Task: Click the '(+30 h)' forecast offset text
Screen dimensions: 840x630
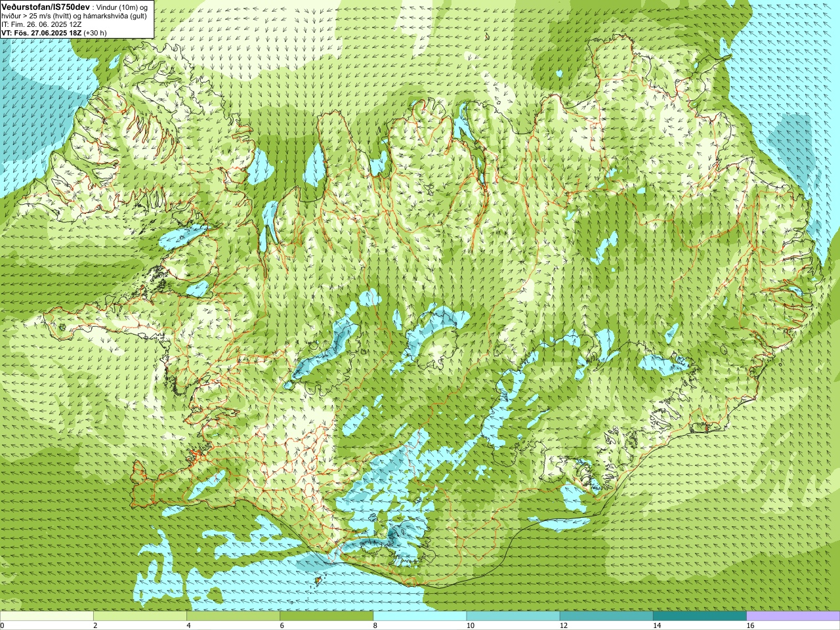Action: pyautogui.click(x=95, y=33)
